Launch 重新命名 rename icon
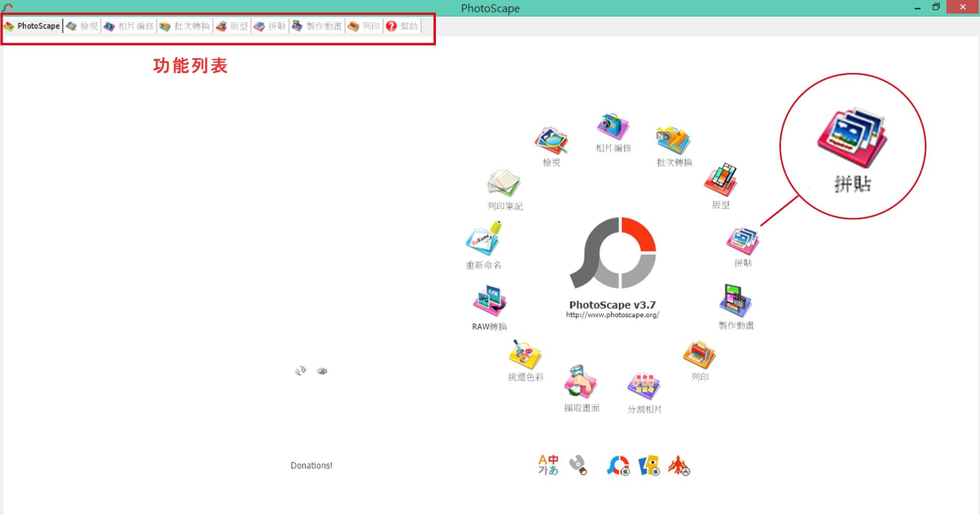The image size is (980, 515). click(x=484, y=238)
